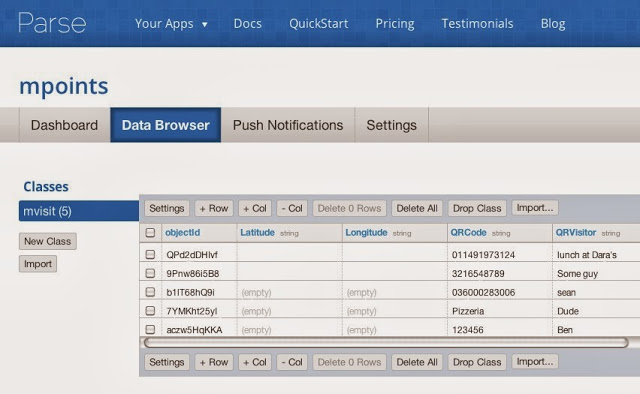
Task: Click the bottom - Col button
Action: (292, 362)
